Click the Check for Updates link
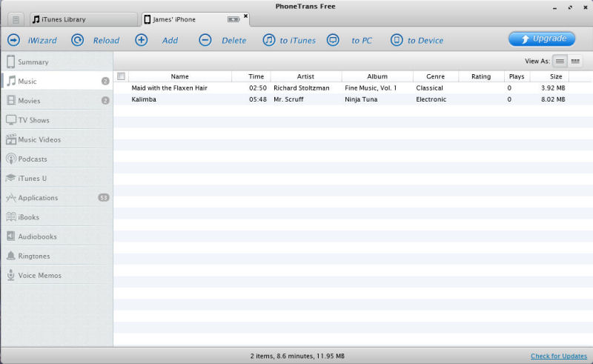The image size is (593, 364). tap(559, 356)
